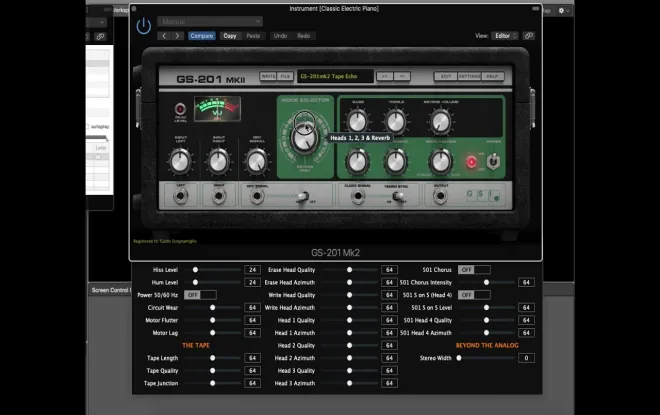Click the Undo button
Image resolution: width=660 pixels, height=415 pixels.
(x=280, y=36)
